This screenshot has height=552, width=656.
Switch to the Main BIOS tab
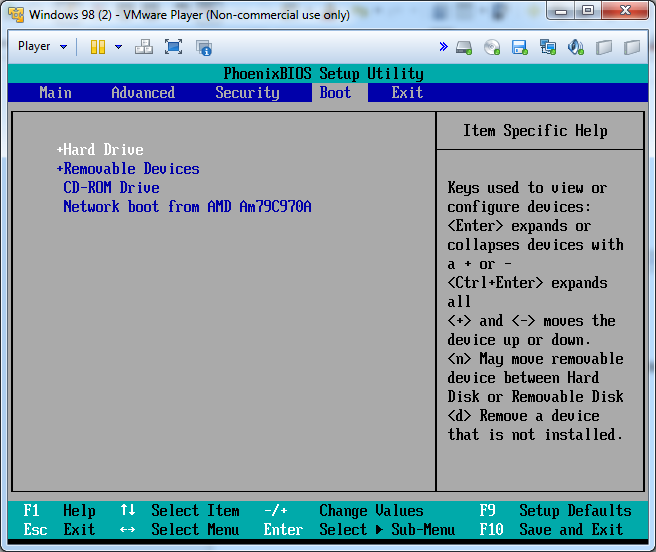[55, 93]
